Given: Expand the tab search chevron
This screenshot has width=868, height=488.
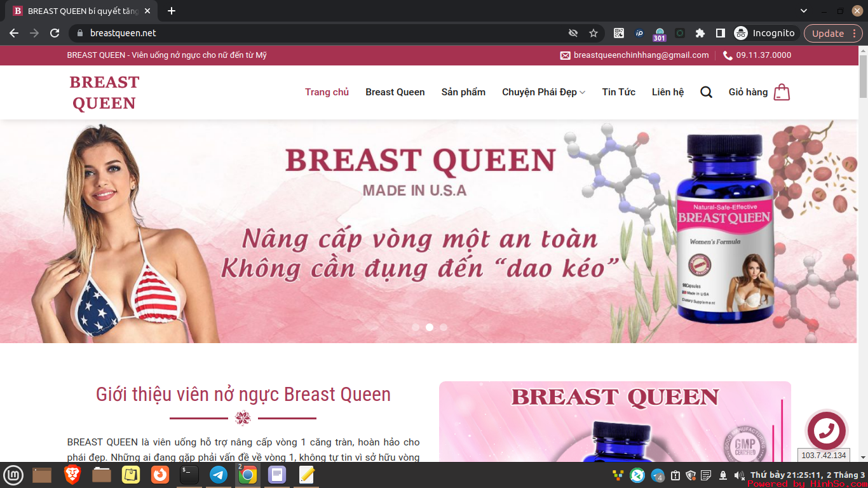Looking at the screenshot, I should [x=804, y=11].
